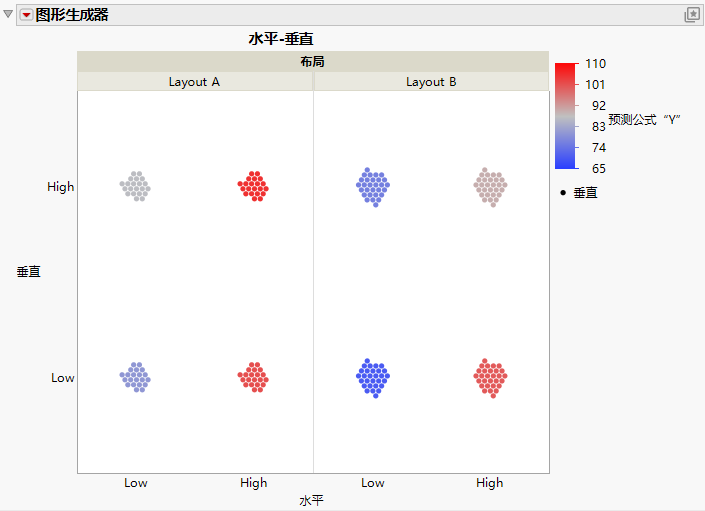Click legend value 83

pyautogui.click(x=598, y=127)
